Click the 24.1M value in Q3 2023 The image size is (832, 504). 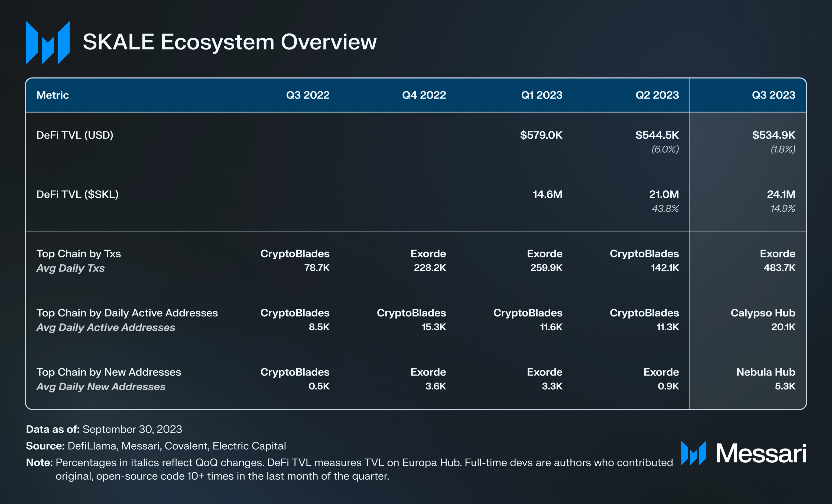click(x=781, y=194)
